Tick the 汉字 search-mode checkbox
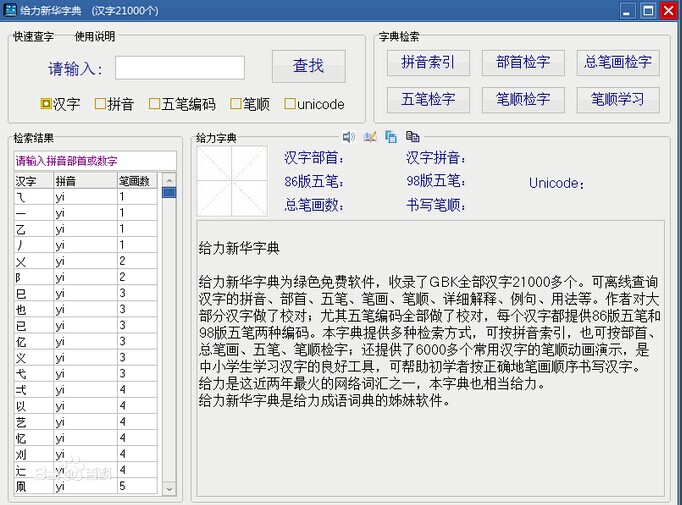 coord(46,104)
